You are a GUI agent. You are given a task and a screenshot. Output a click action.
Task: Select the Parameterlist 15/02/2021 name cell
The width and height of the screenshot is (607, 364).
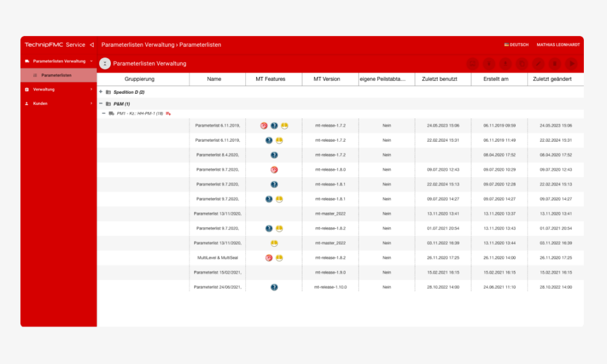(218, 273)
